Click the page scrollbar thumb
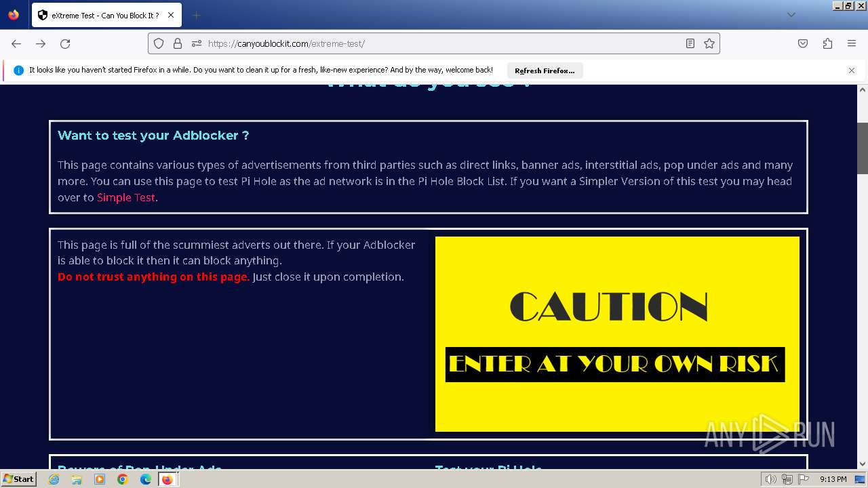This screenshot has width=868, height=488. point(863,148)
